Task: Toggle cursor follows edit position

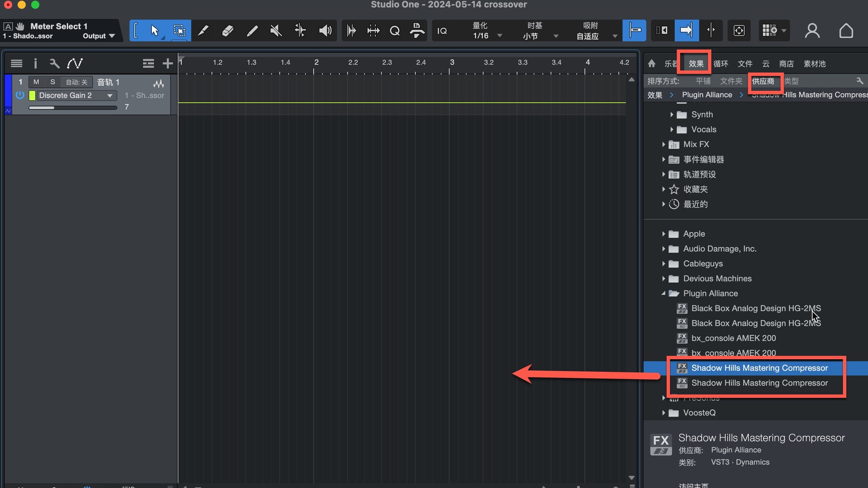Action: (x=711, y=31)
